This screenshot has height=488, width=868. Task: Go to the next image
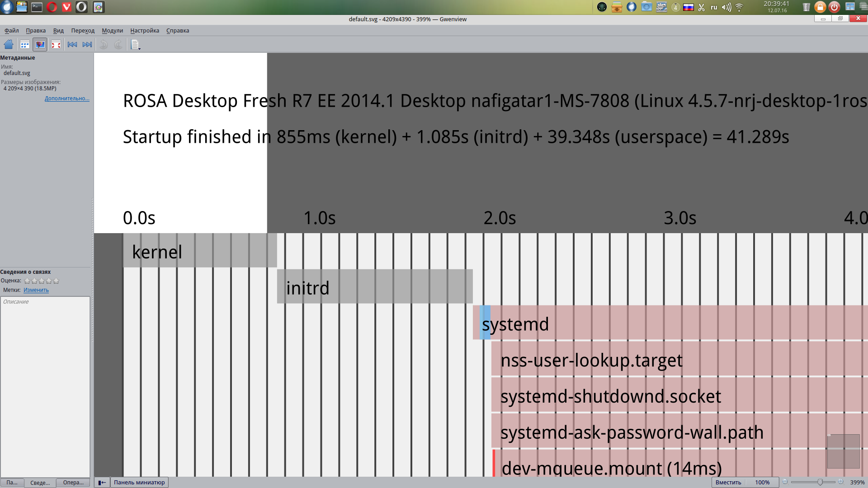click(x=87, y=44)
